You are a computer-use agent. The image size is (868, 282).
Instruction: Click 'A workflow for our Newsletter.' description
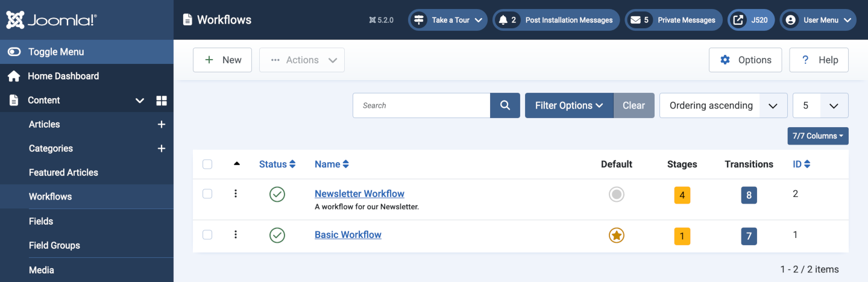(x=366, y=207)
